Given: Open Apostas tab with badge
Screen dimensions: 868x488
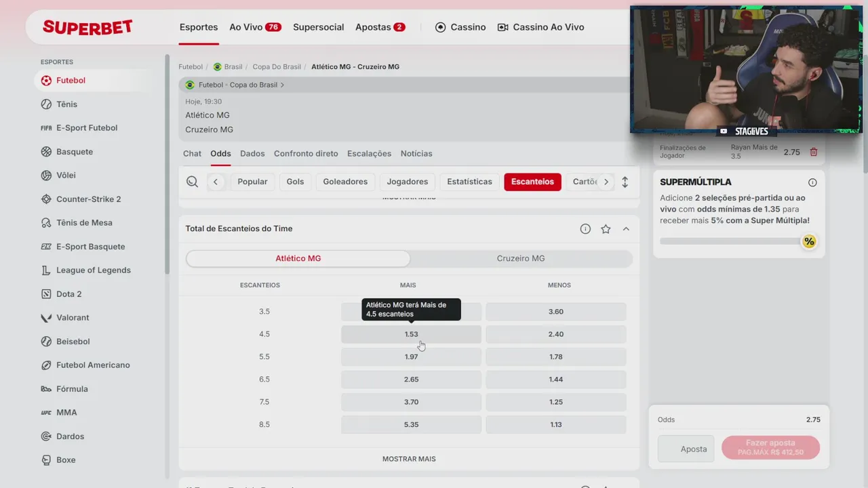Looking at the screenshot, I should click(x=380, y=27).
